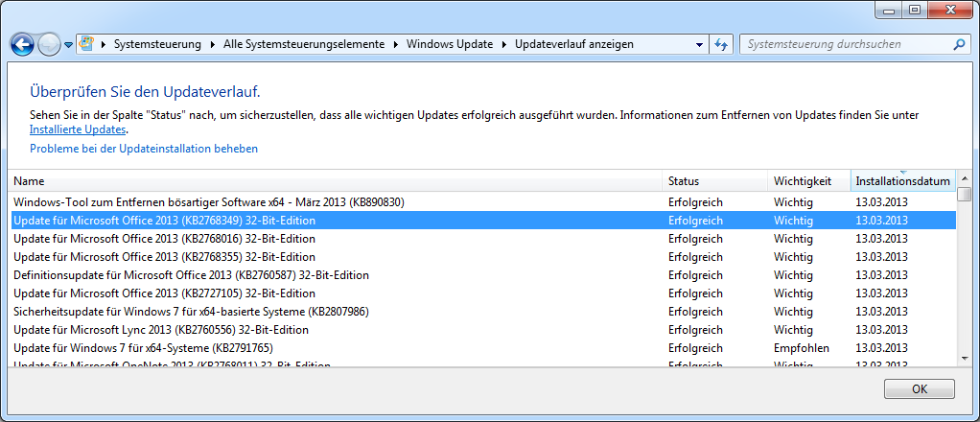
Task: Open Alle Systemsteuerungselemente breadcrumb
Action: pos(304,44)
